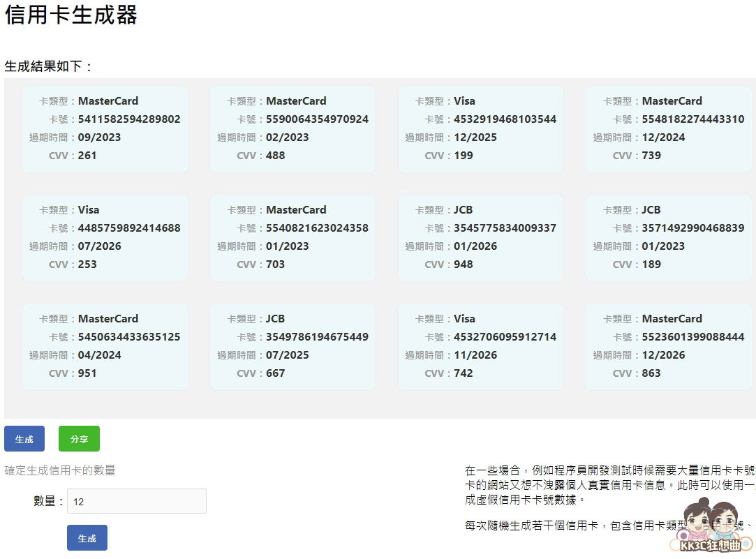This screenshot has height=559, width=756.
Task: Select card number 5523601399088444
Action: pyautogui.click(x=693, y=337)
